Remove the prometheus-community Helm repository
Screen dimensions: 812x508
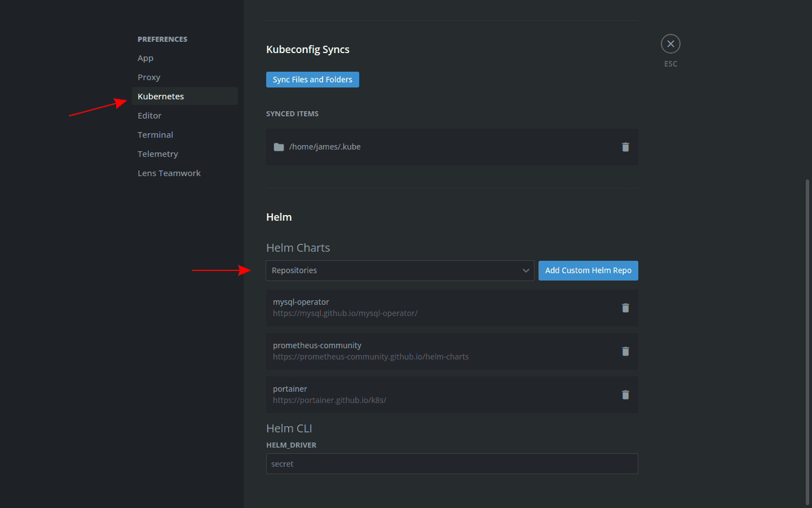coord(625,351)
